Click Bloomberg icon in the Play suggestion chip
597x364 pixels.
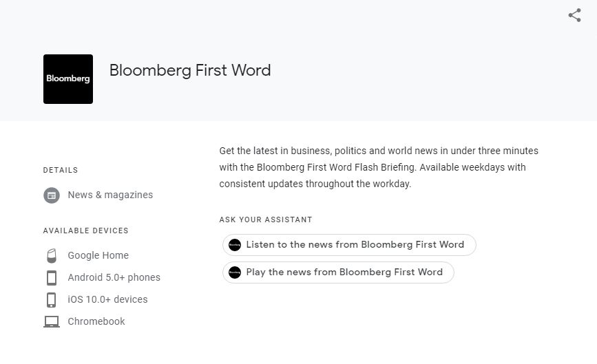[x=235, y=272]
